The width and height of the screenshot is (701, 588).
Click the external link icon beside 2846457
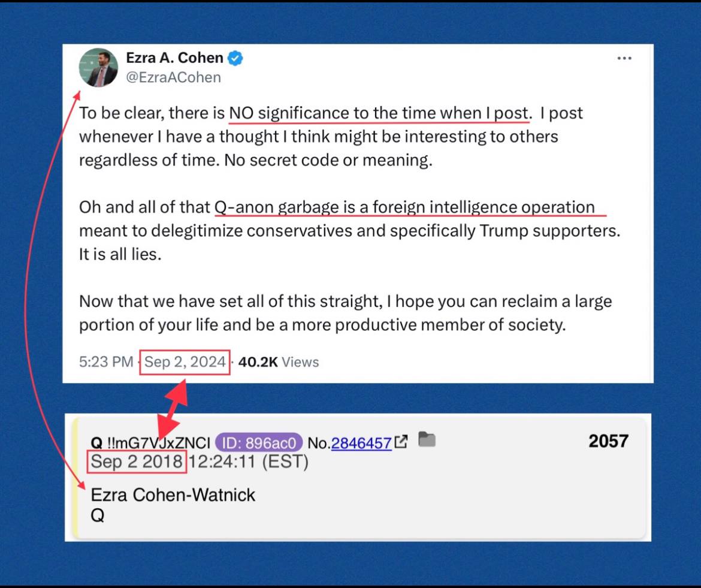401,441
